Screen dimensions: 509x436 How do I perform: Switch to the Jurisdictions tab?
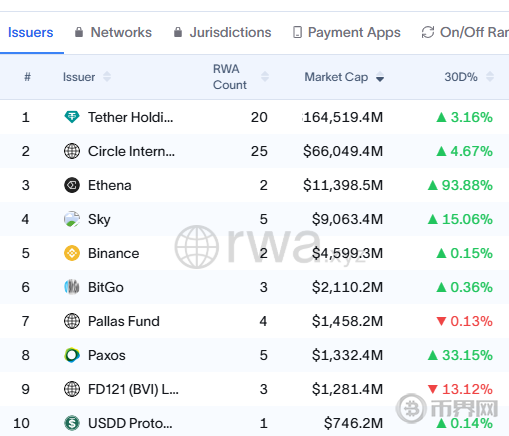click(x=230, y=33)
